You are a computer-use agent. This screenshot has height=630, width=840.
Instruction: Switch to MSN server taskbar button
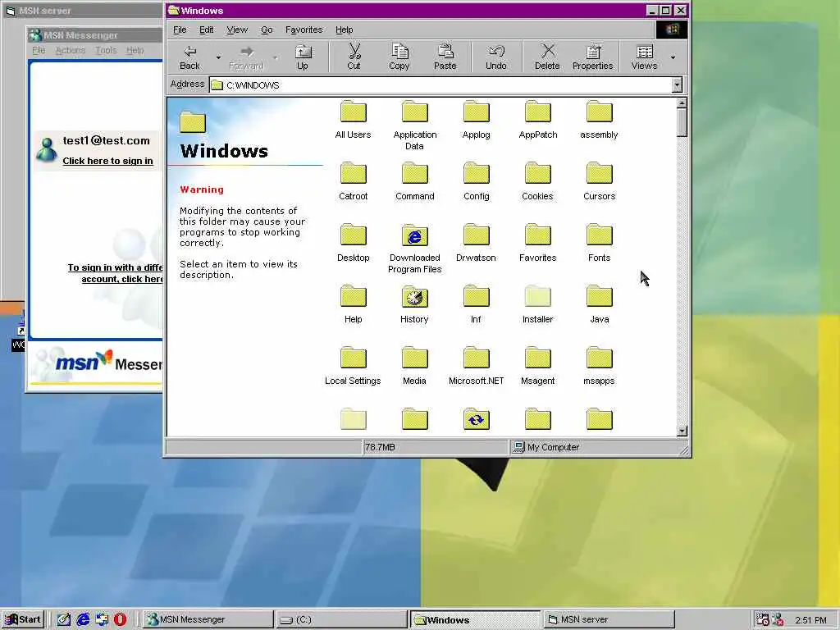point(609,619)
